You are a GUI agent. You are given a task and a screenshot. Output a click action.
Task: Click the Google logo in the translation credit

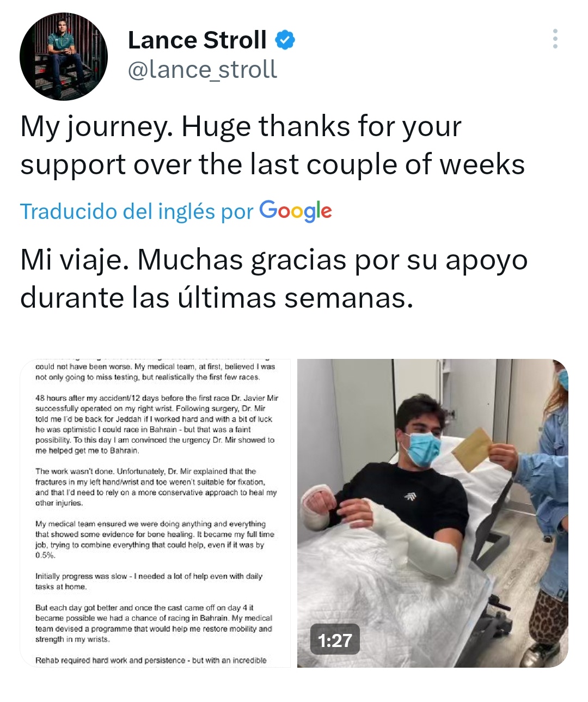click(x=296, y=211)
